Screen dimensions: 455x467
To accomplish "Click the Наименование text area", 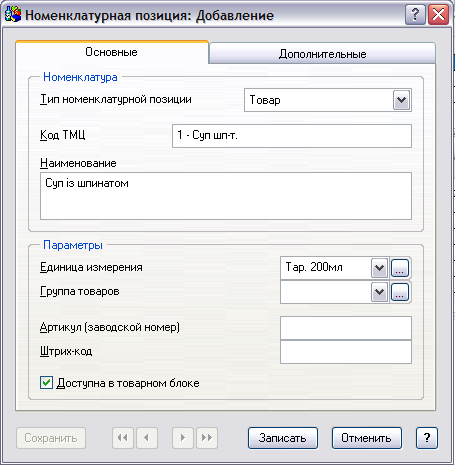I will 226,196.
